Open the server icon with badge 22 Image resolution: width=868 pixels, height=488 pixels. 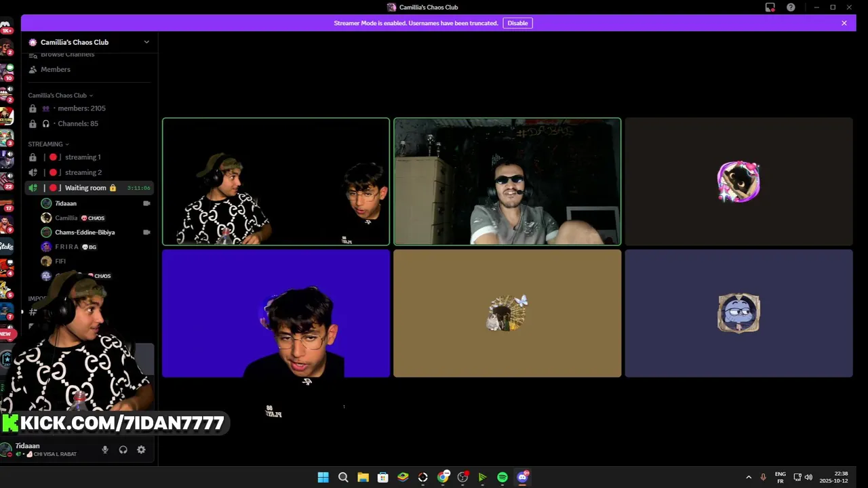click(x=7, y=181)
